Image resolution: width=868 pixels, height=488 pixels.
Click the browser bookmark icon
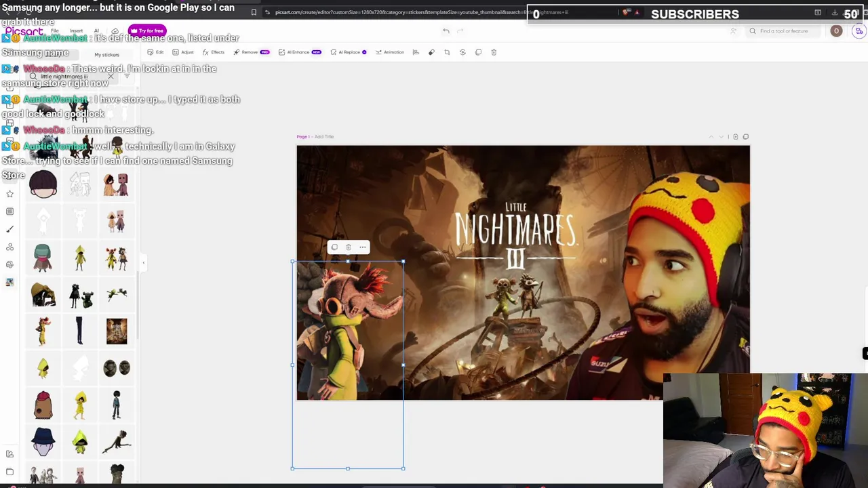point(254,12)
